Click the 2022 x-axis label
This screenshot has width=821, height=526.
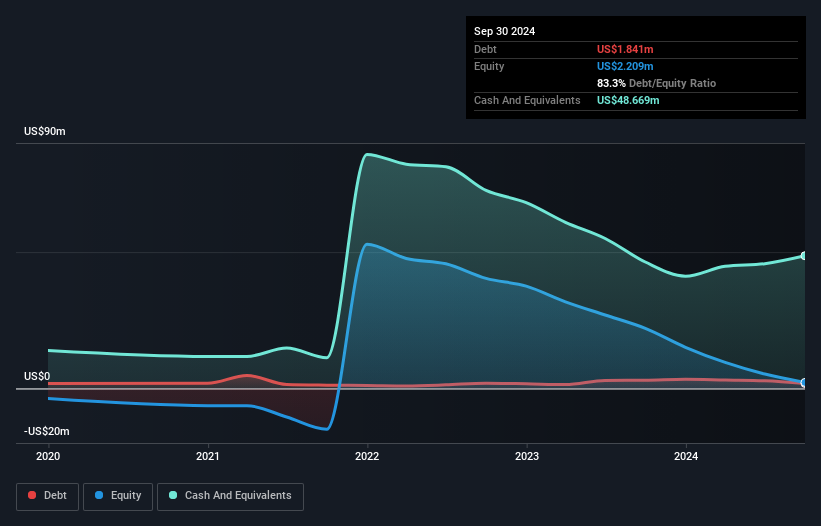click(x=367, y=456)
